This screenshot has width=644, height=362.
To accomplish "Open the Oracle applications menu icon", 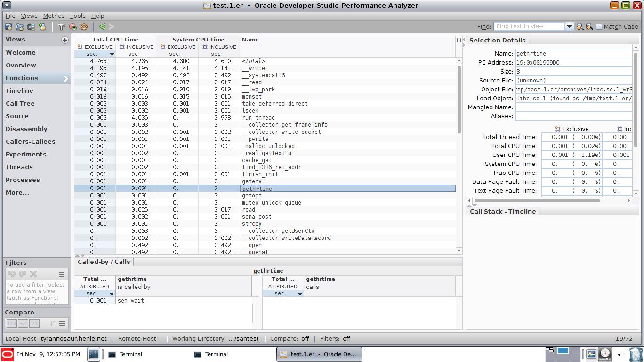I will (x=7, y=354).
